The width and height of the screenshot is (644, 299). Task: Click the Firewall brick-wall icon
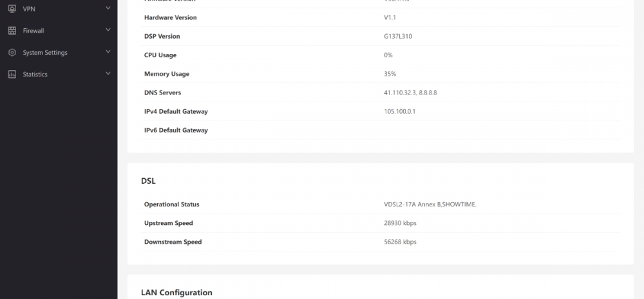(12, 30)
